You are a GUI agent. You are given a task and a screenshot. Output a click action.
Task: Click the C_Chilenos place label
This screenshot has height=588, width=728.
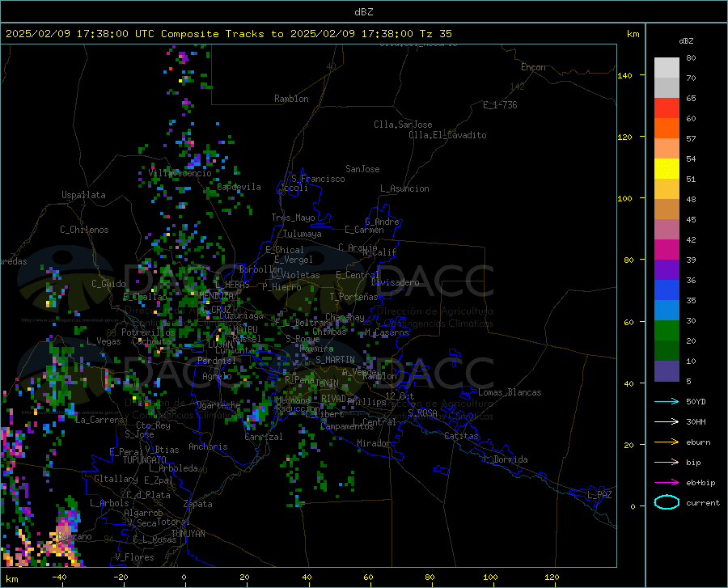tap(84, 230)
